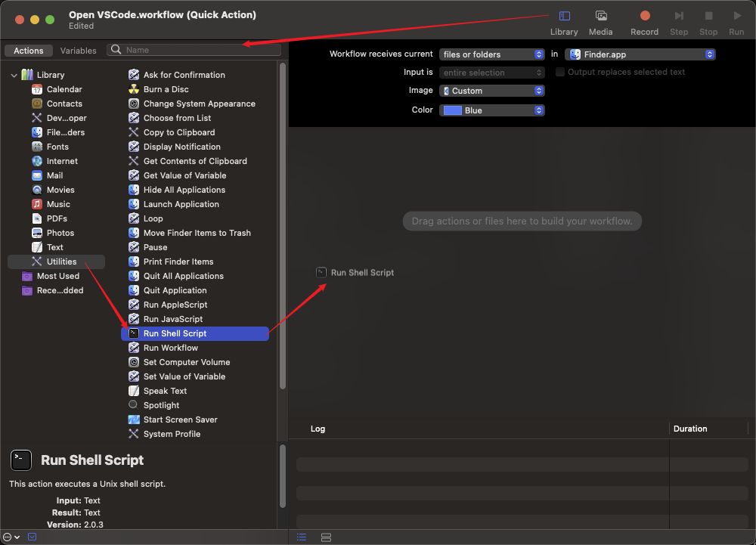756x545 pixels.
Task: Open the Finder.app application dropdown
Action: [640, 54]
